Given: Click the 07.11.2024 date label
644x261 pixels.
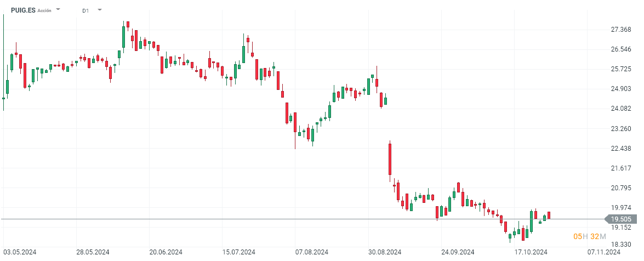Looking at the screenshot, I should [604, 252].
